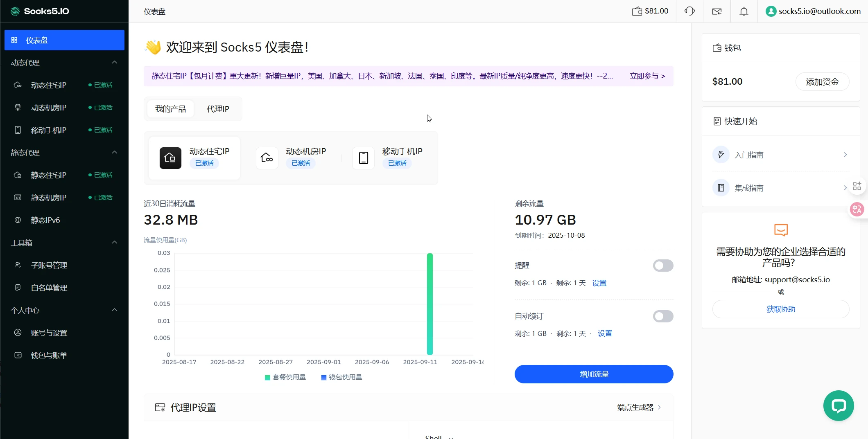This screenshot has height=439, width=868.
Task: Click the 动态机房IP sidebar server icon
Action: [18, 108]
